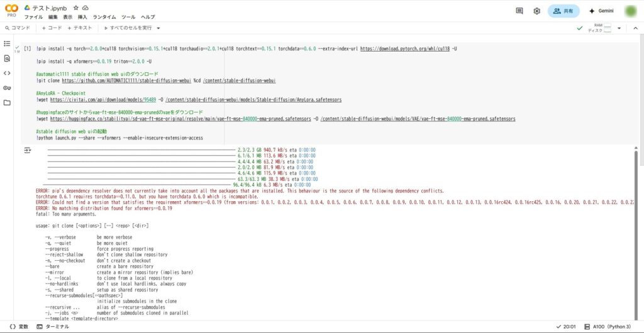Open the ファイル menu
644x333 pixels.
[33, 17]
